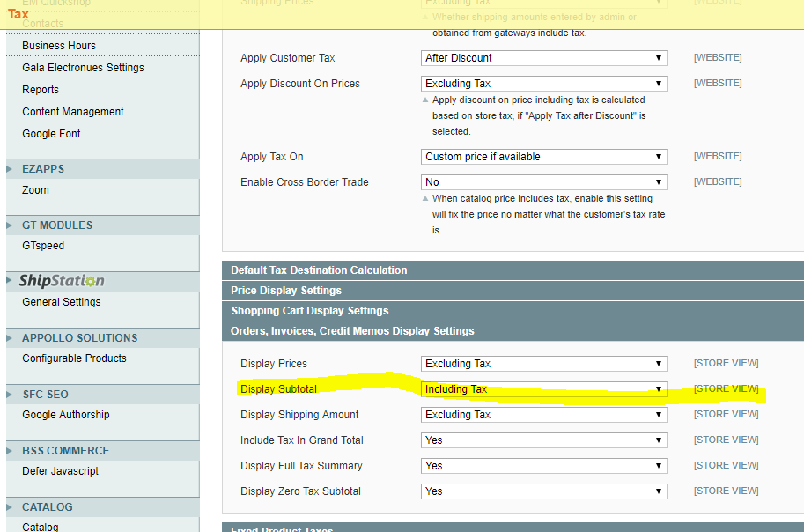The width and height of the screenshot is (804, 532).
Task: Expand the APPOLLO SOLUTIONS sidebar section
Action: click(10, 337)
